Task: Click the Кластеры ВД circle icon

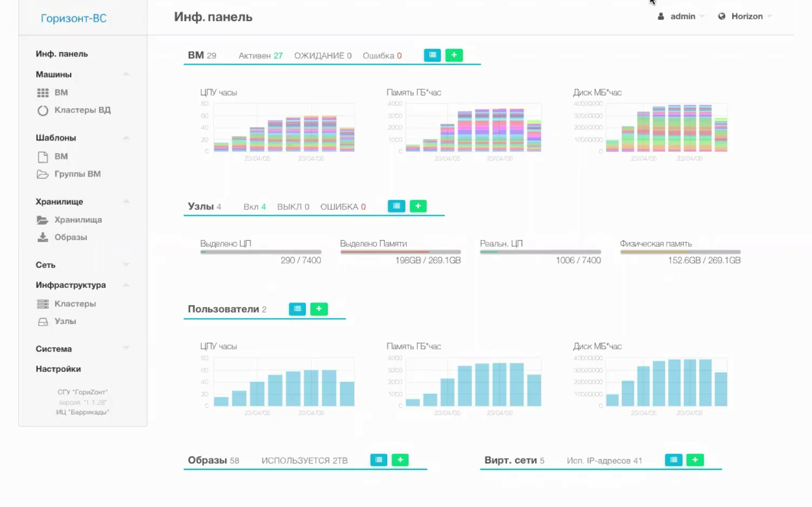Action: coord(43,111)
